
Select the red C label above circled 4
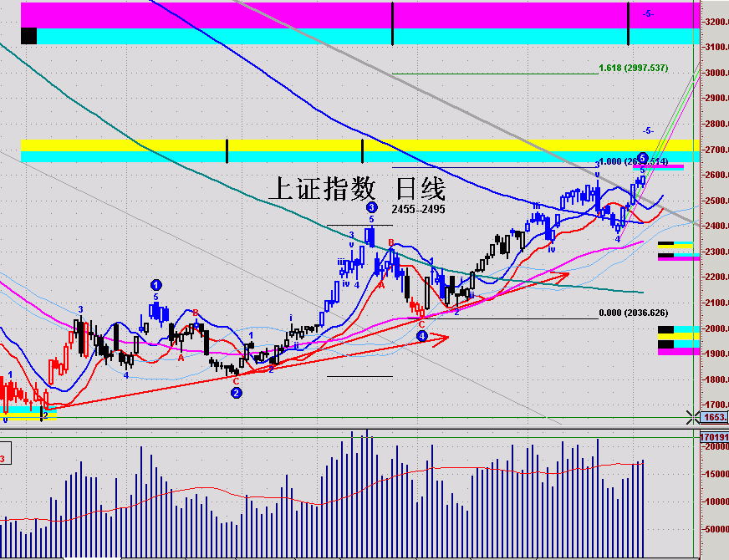tap(421, 324)
